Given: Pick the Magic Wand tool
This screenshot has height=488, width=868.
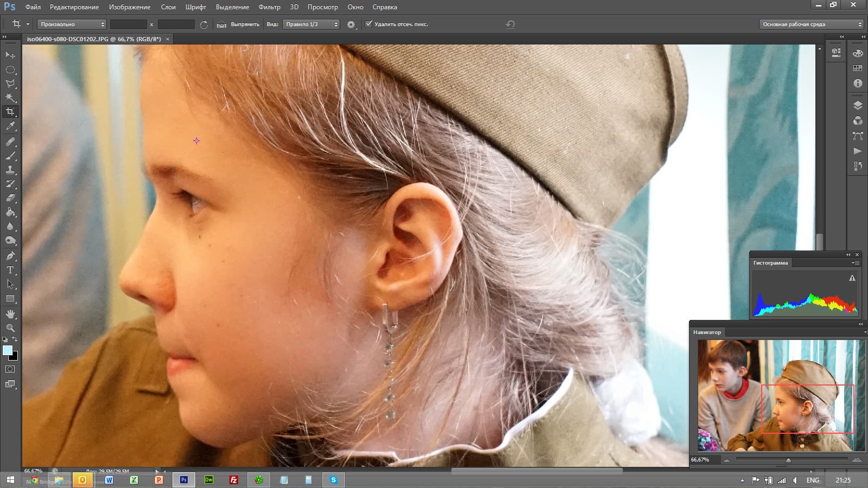Looking at the screenshot, I should click(10, 98).
